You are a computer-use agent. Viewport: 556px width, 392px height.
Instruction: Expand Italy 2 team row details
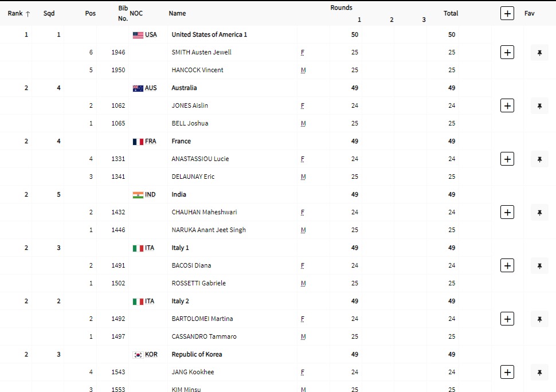pyautogui.click(x=507, y=319)
